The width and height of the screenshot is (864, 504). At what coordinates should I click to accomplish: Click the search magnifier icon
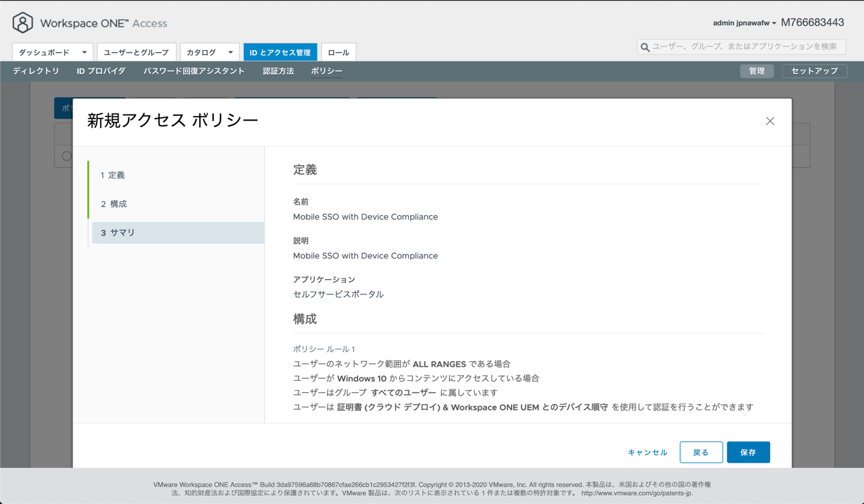[645, 47]
